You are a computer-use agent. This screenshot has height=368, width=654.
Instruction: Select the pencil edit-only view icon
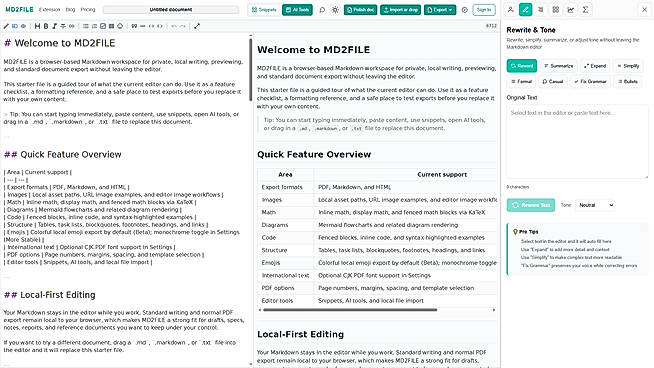coord(6,26)
